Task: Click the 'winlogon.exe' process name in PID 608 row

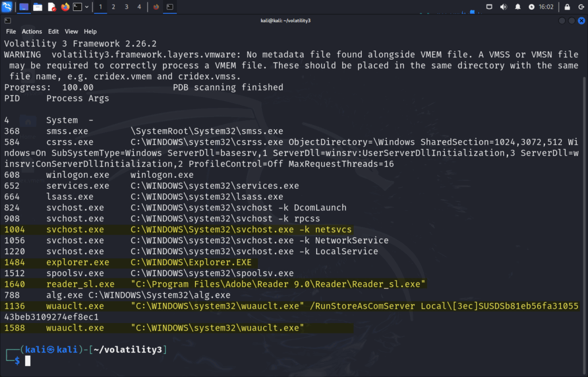Action: (78, 174)
